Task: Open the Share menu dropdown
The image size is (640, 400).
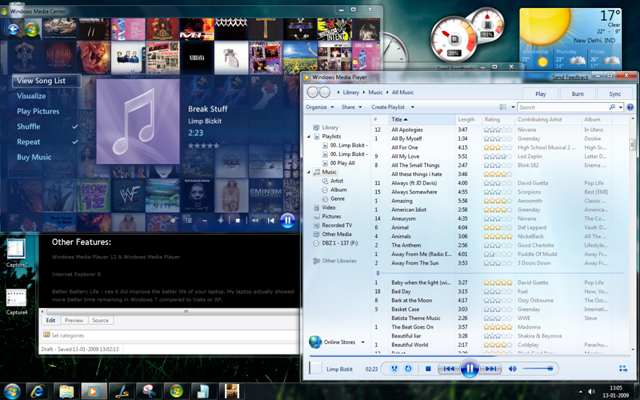Action: pos(351,107)
